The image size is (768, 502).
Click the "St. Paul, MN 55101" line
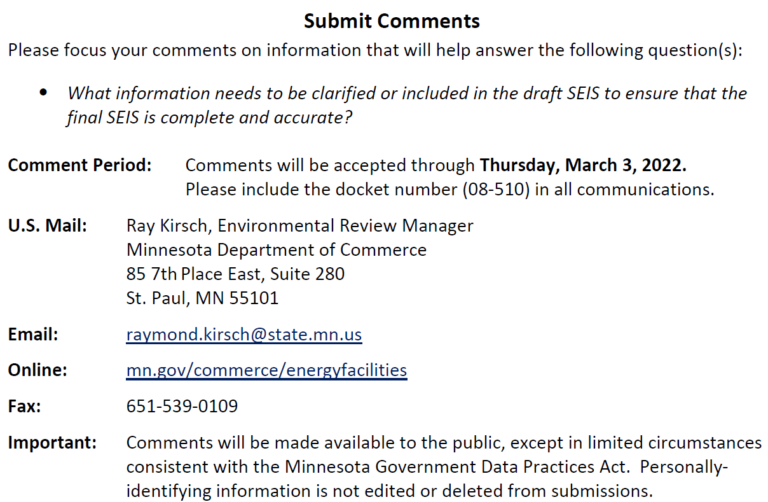click(202, 297)
